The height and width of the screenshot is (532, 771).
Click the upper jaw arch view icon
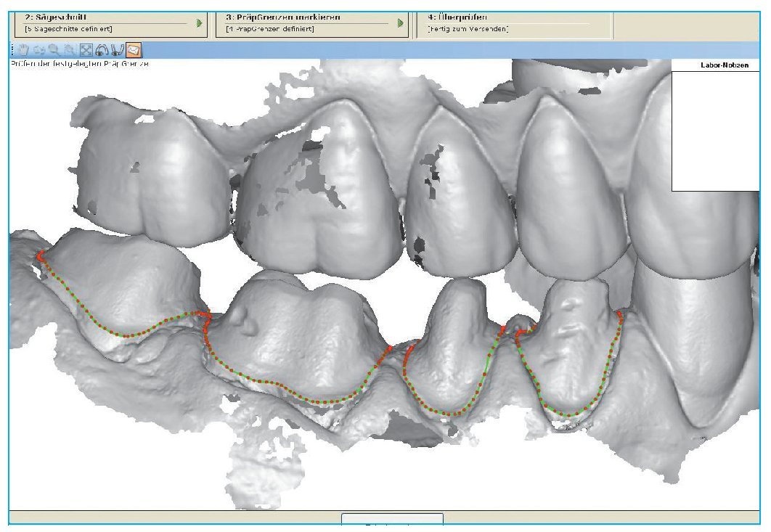pyautogui.click(x=102, y=51)
